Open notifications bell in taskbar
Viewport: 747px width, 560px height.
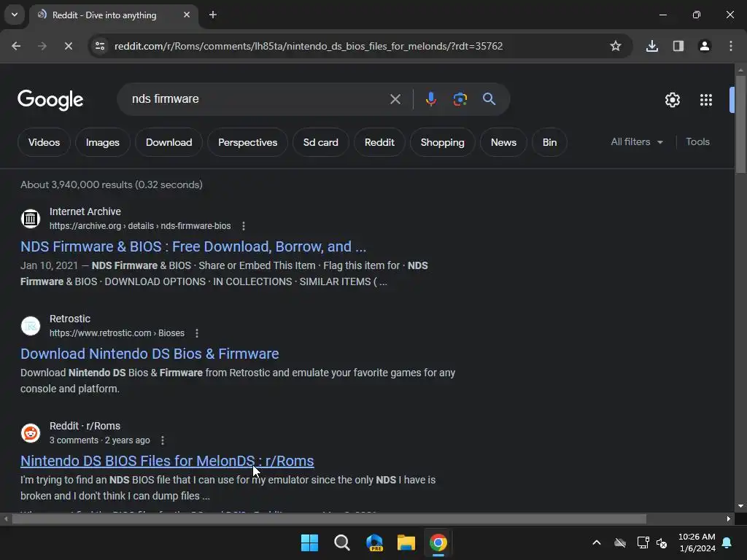tap(727, 542)
